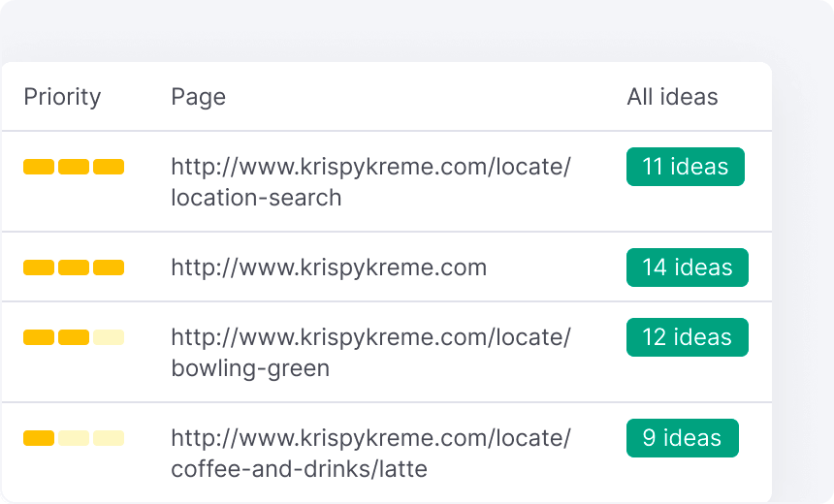The image size is (834, 504).
Task: Open the 11 ideas button
Action: click(x=685, y=167)
